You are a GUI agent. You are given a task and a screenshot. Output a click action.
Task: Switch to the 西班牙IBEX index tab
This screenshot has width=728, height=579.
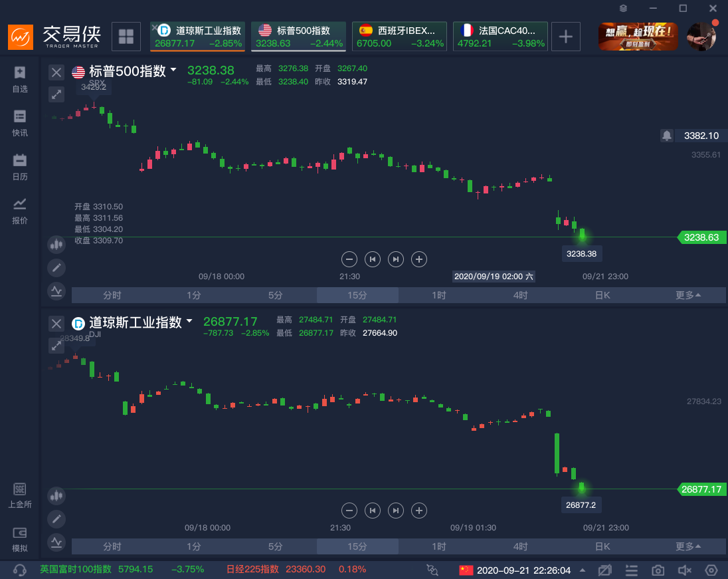click(x=399, y=37)
